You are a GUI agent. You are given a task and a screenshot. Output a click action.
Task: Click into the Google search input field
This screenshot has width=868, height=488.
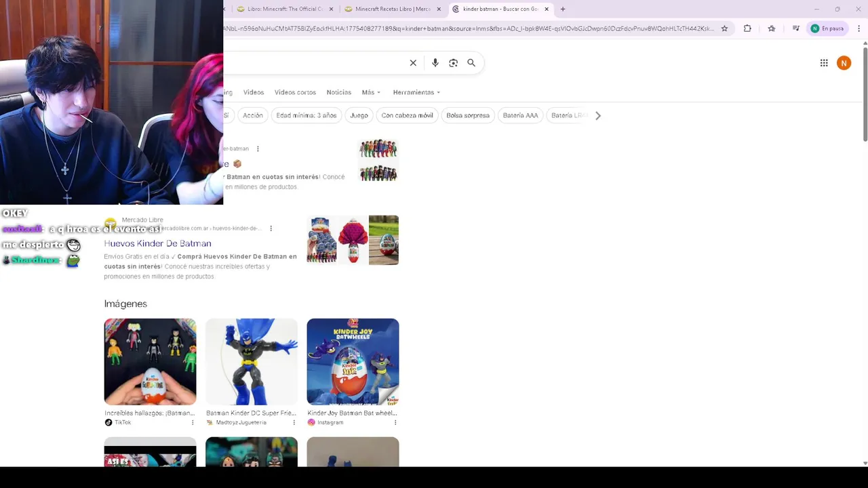click(x=313, y=63)
